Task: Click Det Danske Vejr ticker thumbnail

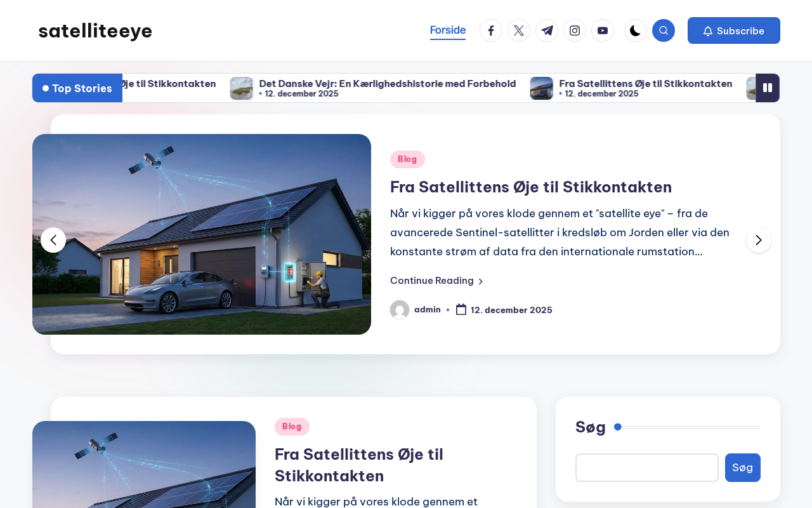Action: pyautogui.click(x=241, y=88)
